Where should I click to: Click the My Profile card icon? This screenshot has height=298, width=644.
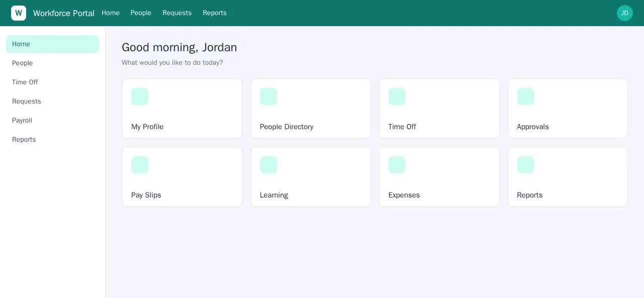pos(140,96)
